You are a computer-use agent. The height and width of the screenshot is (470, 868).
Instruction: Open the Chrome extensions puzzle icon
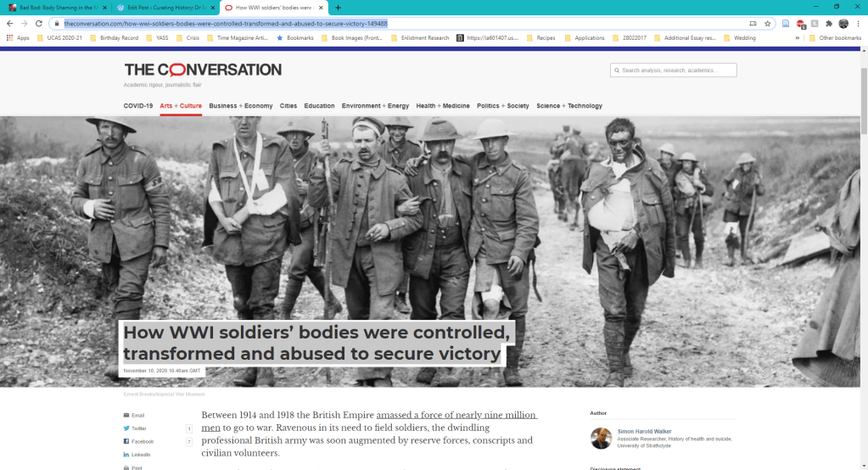829,24
